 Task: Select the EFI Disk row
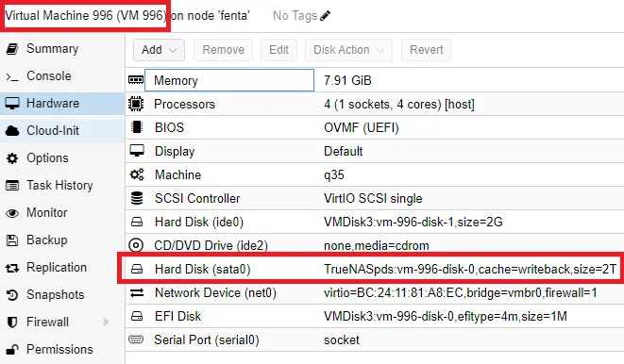click(x=375, y=316)
